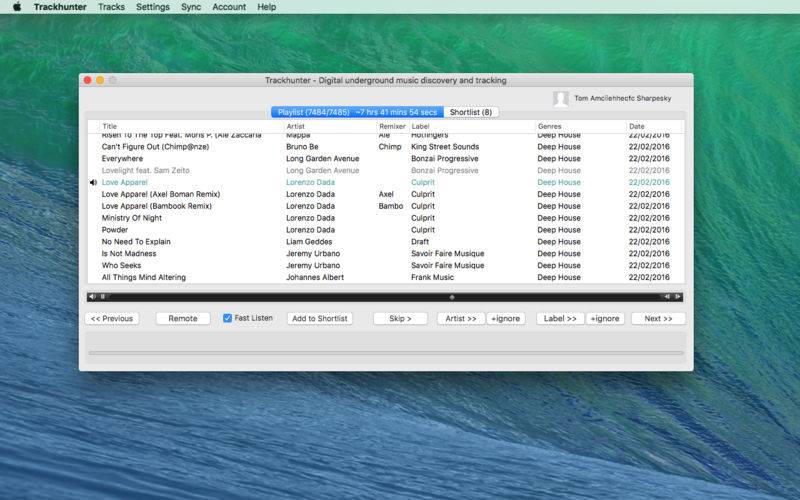800x500 pixels.
Task: Open the Trackhunter menu
Action: pos(60,7)
